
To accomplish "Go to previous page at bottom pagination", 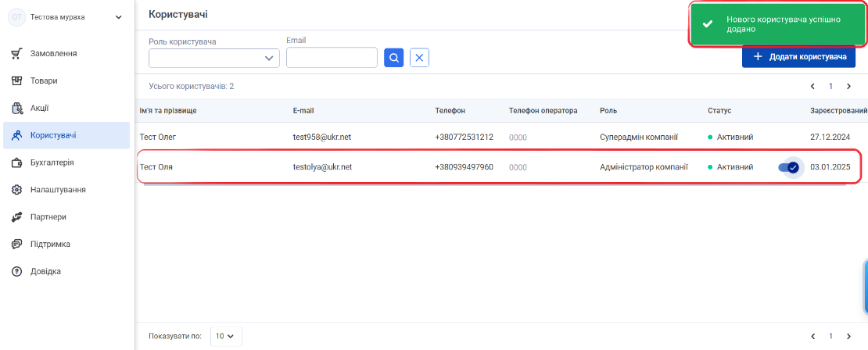I will [812, 336].
